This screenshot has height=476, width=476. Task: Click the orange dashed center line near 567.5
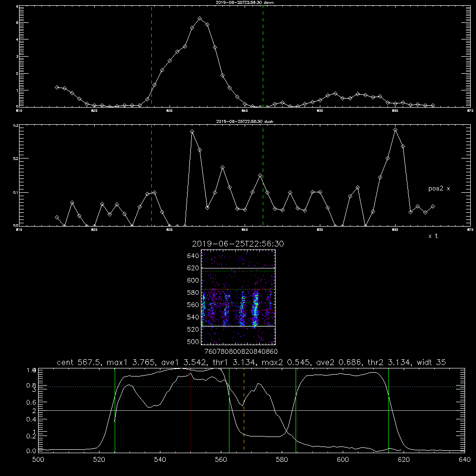[244, 410]
